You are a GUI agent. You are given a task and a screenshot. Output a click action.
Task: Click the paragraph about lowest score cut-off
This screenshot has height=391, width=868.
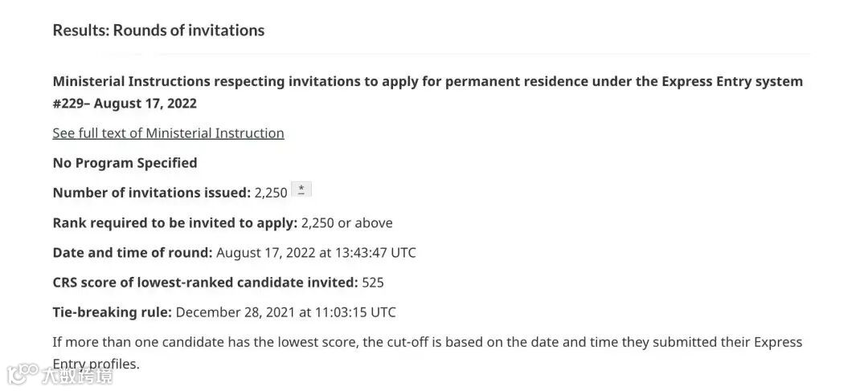[x=428, y=352]
